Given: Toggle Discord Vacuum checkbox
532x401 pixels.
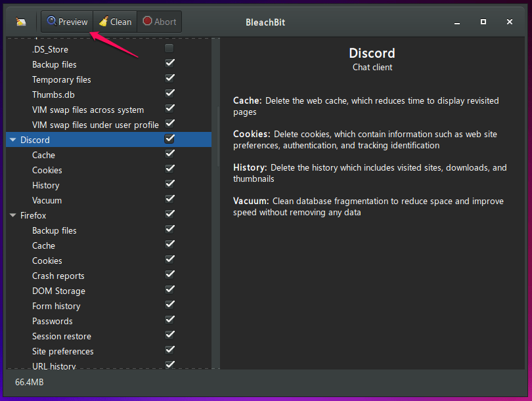Looking at the screenshot, I should pos(169,200).
